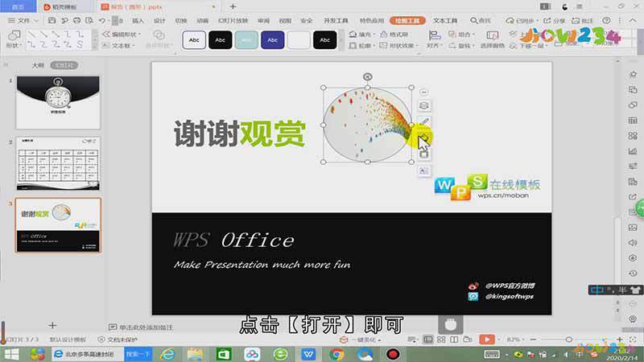Click the save icon in quick access toolbar

pyautogui.click(x=52, y=20)
